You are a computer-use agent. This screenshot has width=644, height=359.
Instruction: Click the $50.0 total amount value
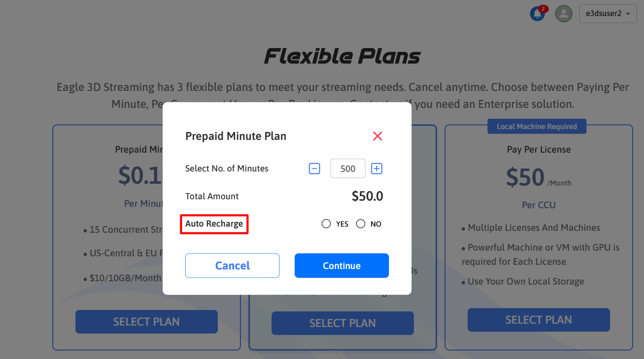pyautogui.click(x=367, y=196)
